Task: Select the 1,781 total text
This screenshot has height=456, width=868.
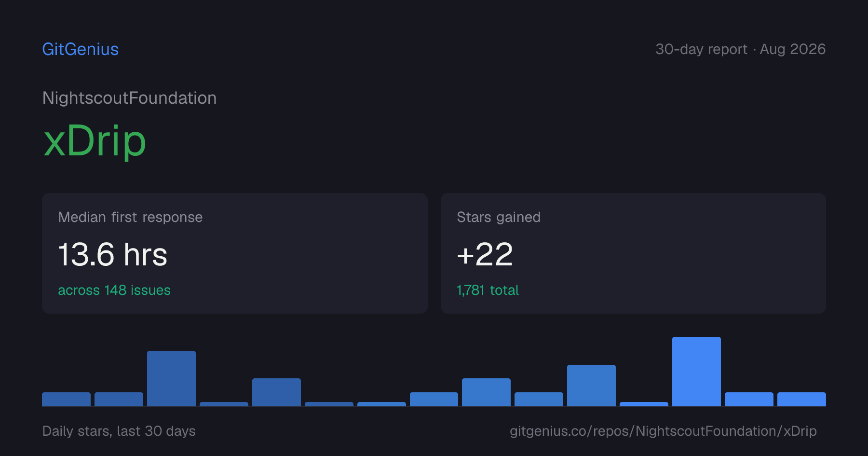Action: [488, 290]
